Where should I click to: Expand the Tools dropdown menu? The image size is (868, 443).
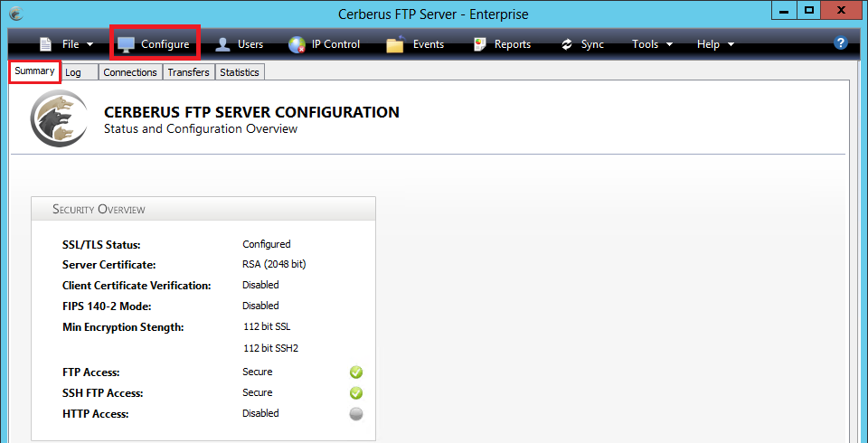click(x=652, y=43)
